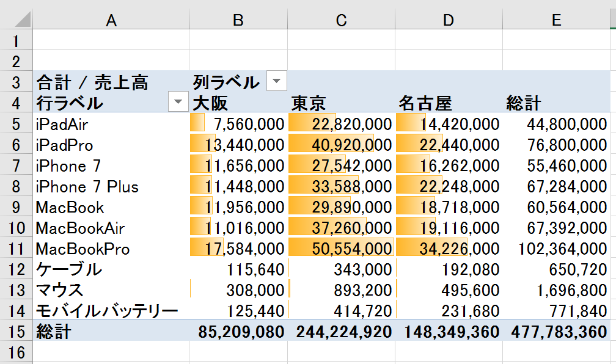
Task: Click the 行ラベル cell text
Action: pos(70,103)
